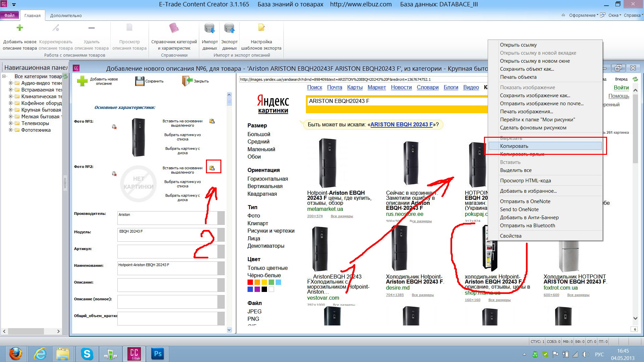Viewport: 644px width, 362px height.
Task: Click Выбрать картинку из списка for Фото №1
Action: [x=182, y=137]
